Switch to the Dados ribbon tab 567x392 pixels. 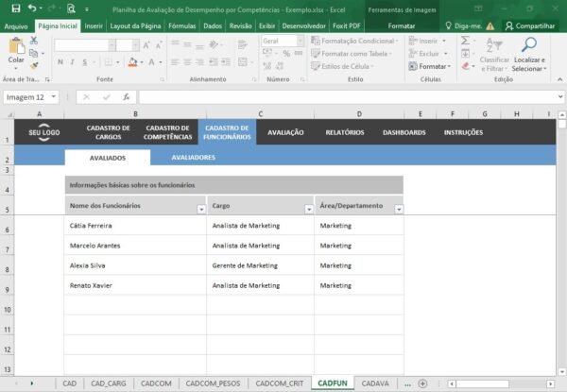tap(213, 26)
